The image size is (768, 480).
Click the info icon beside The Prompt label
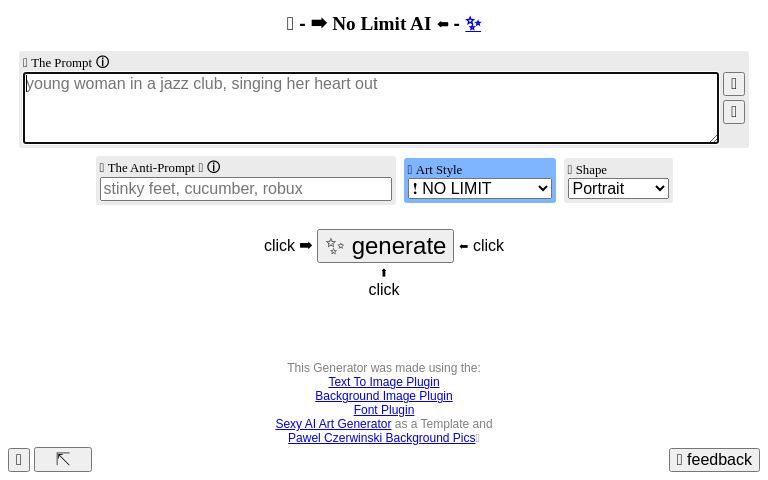[102, 62]
